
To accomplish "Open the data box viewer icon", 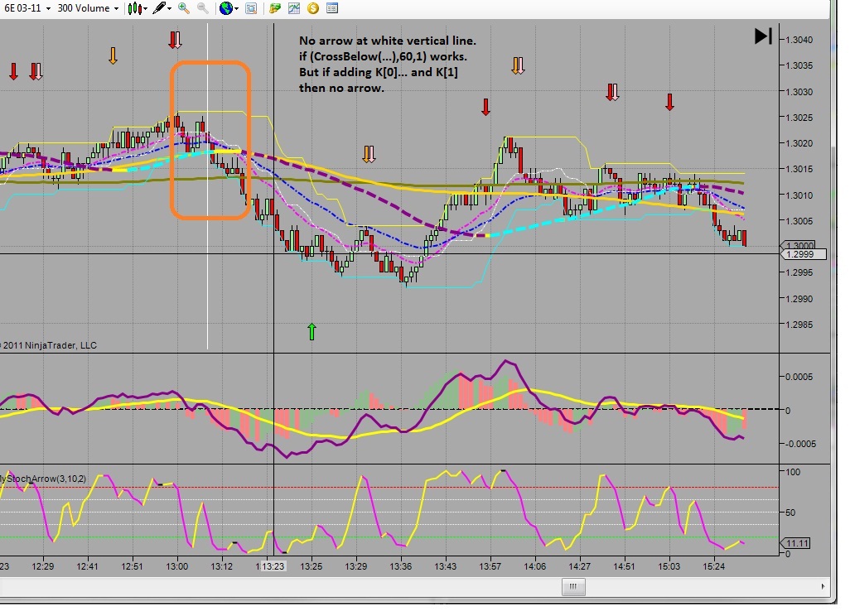I will pos(251,8).
